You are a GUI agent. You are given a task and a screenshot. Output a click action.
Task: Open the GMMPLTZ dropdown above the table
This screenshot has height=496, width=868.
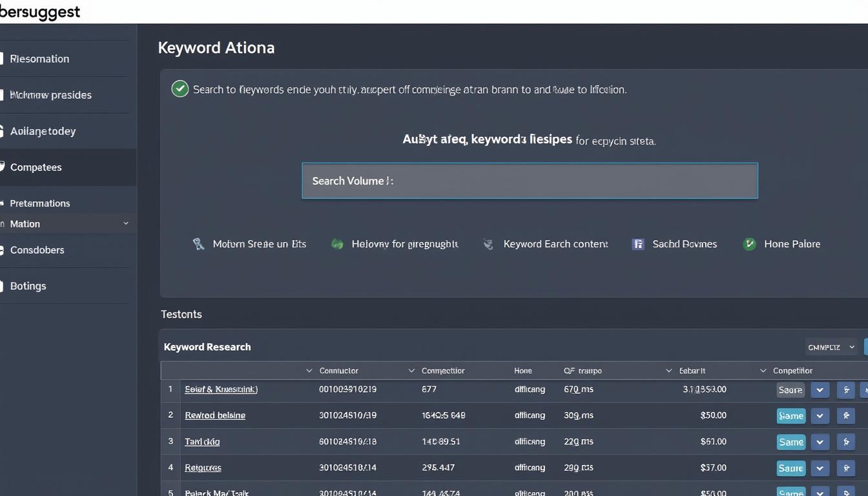(831, 347)
